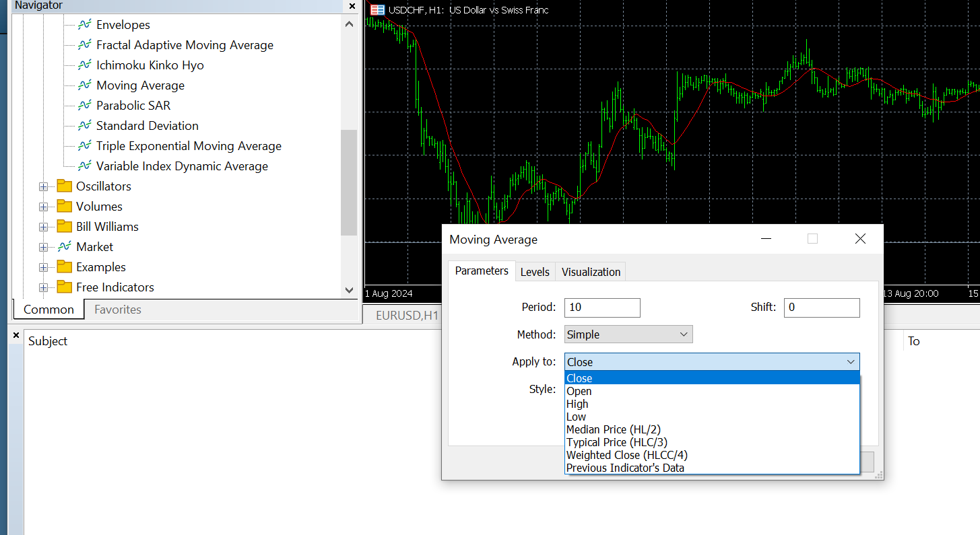Expand the Examples tree node
980x535 pixels.
tap(44, 268)
